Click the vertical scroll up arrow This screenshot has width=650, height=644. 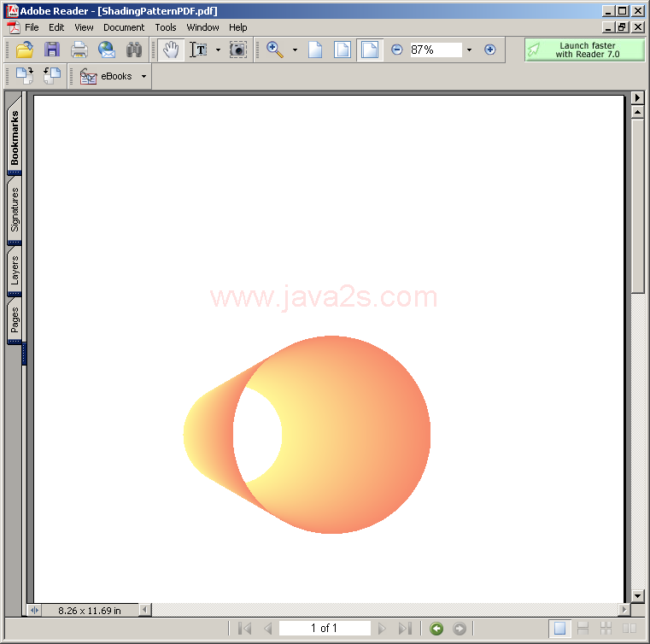(637, 112)
